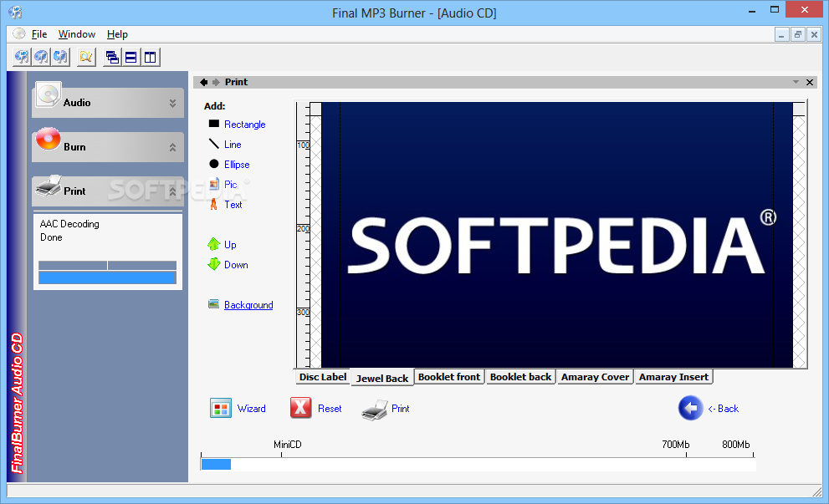Launch the cover Wizard
The height and width of the screenshot is (504, 829).
coord(252,409)
